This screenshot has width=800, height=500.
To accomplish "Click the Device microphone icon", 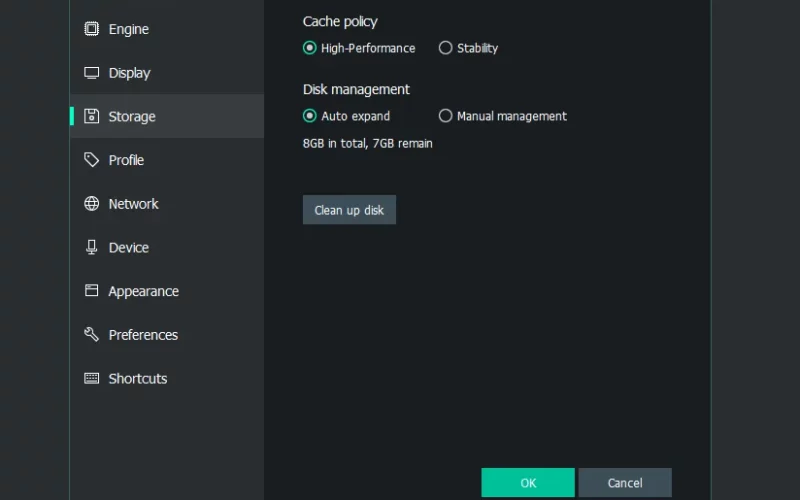I will click(91, 247).
